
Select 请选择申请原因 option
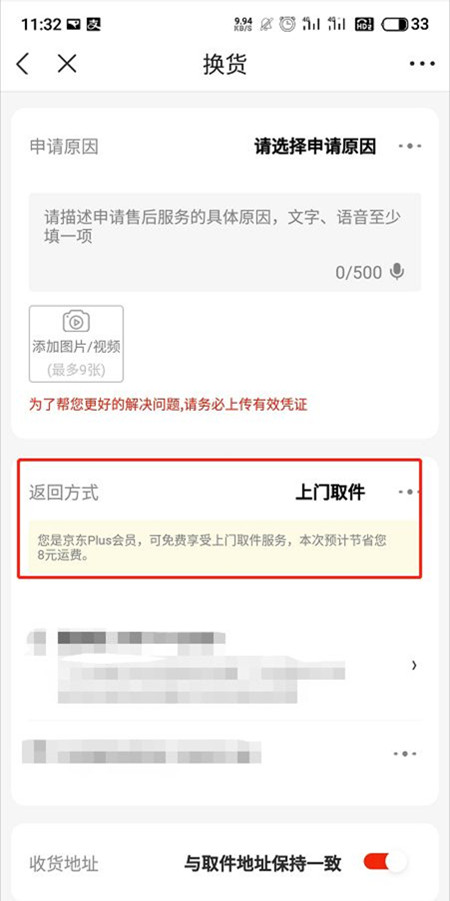[x=315, y=147]
